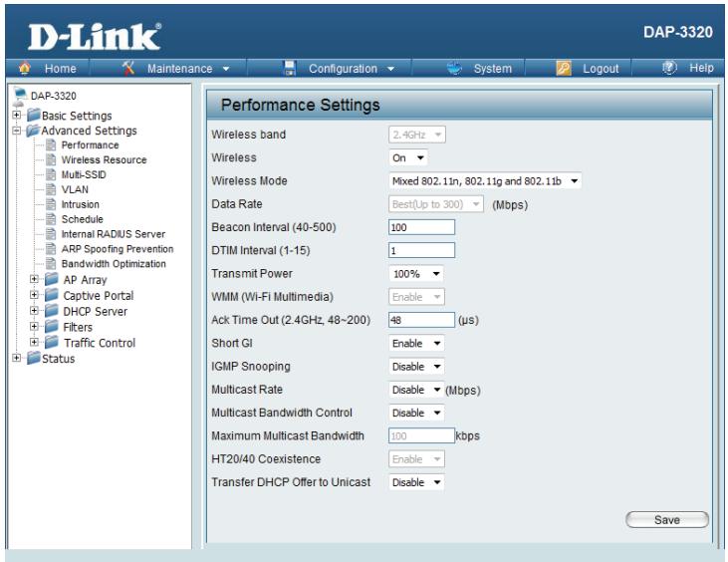
Task: Click the Multi-SSID page icon
Action: [x=51, y=174]
